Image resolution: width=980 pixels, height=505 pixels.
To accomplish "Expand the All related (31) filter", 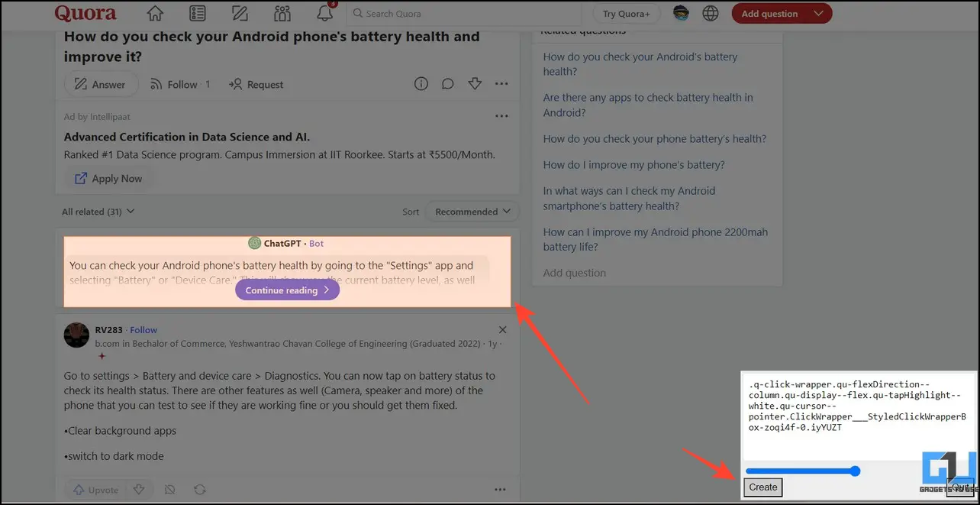I will 98,212.
